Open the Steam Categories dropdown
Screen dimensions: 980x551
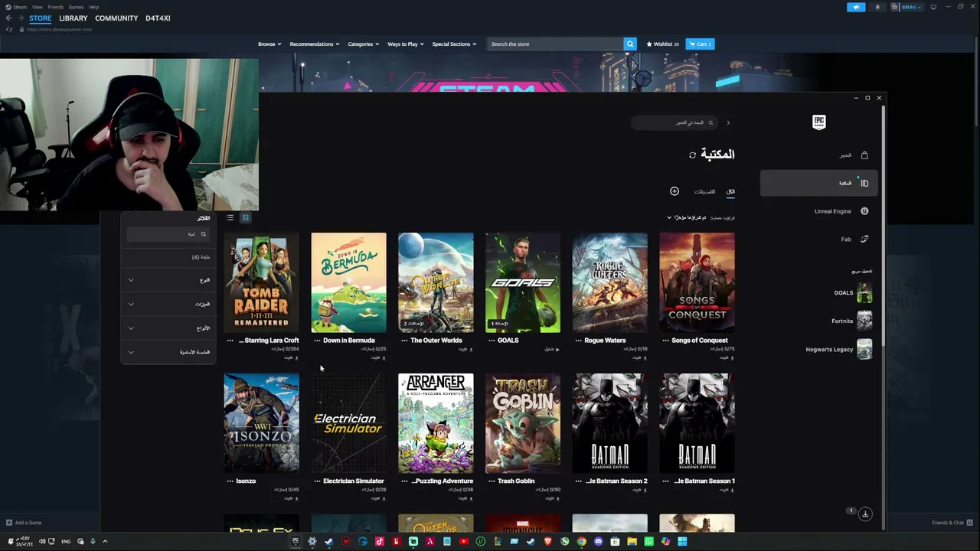364,44
